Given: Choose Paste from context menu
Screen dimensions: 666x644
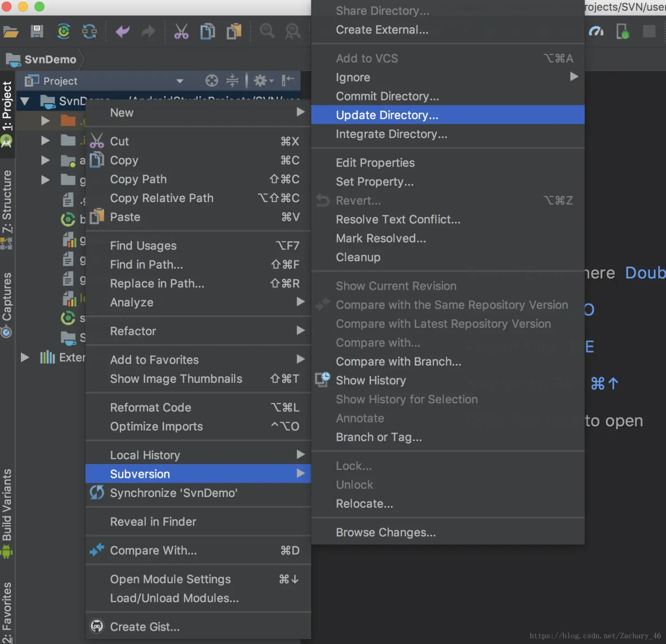Looking at the screenshot, I should 198,217.
